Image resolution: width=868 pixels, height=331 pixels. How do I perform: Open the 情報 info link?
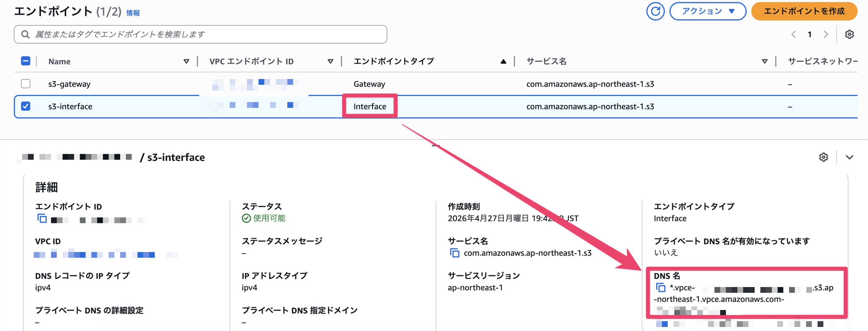coord(133,13)
